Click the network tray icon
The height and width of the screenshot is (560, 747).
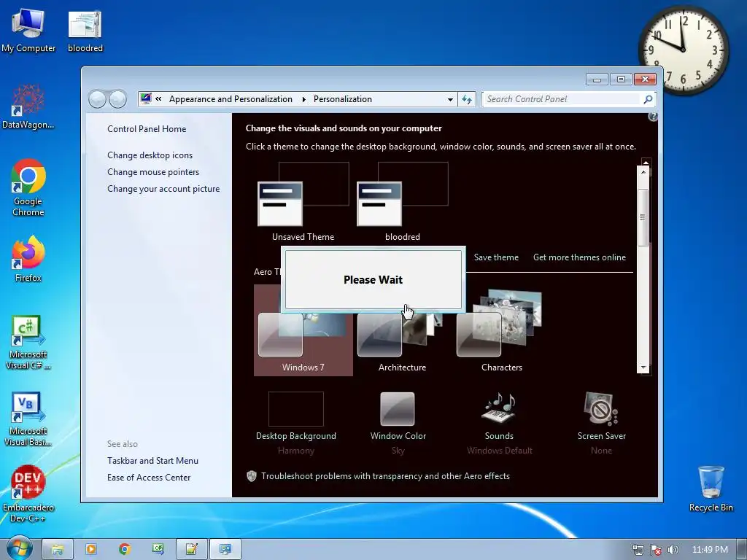[638, 550]
